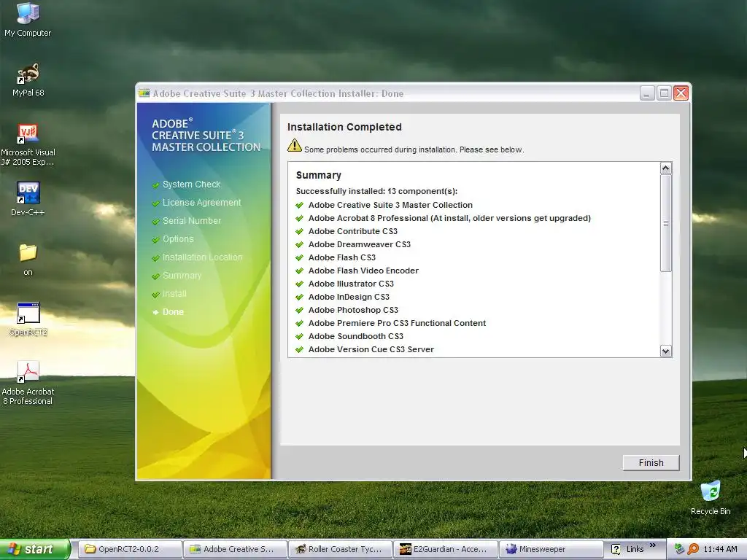This screenshot has height=560, width=747.
Task: Click the summary scrollbar up arrow
Action: tap(665, 168)
